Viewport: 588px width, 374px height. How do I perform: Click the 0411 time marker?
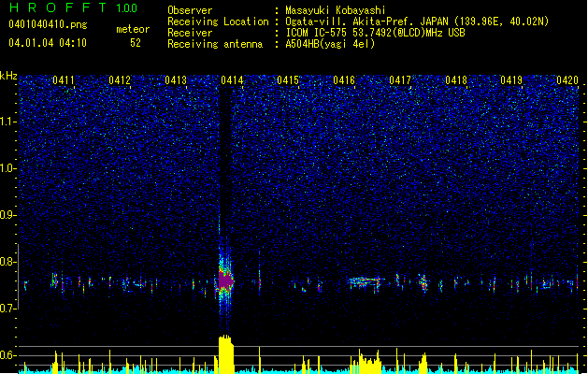click(64, 80)
